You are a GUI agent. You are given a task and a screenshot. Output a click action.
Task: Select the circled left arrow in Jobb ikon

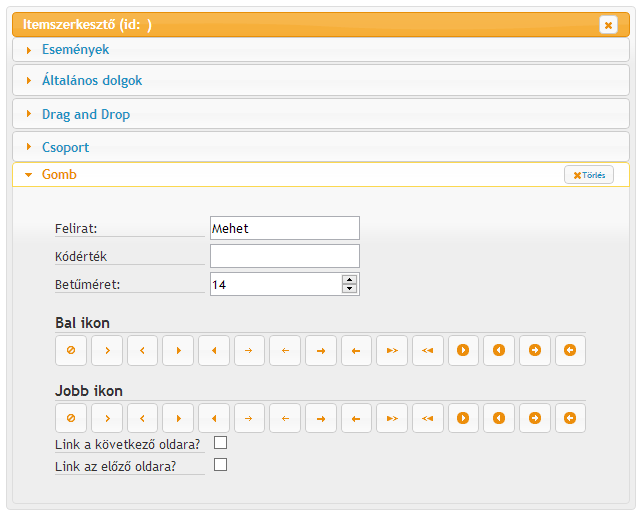(571, 418)
